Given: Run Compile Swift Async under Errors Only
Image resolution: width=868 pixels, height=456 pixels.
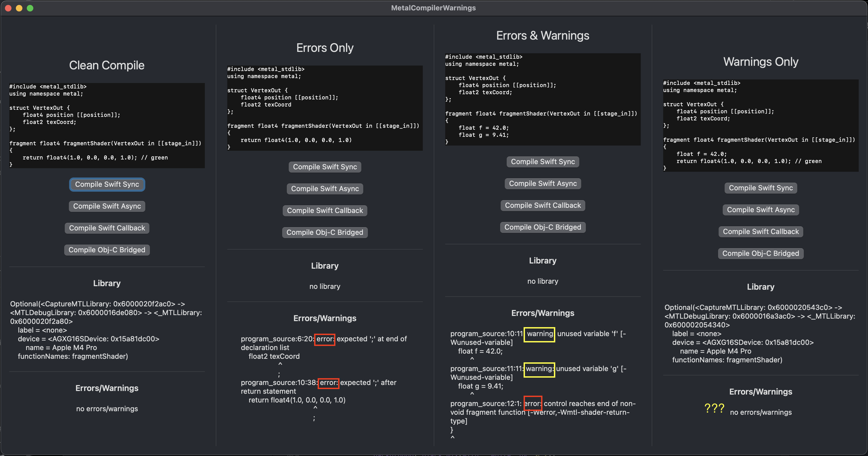Looking at the screenshot, I should pyautogui.click(x=325, y=189).
